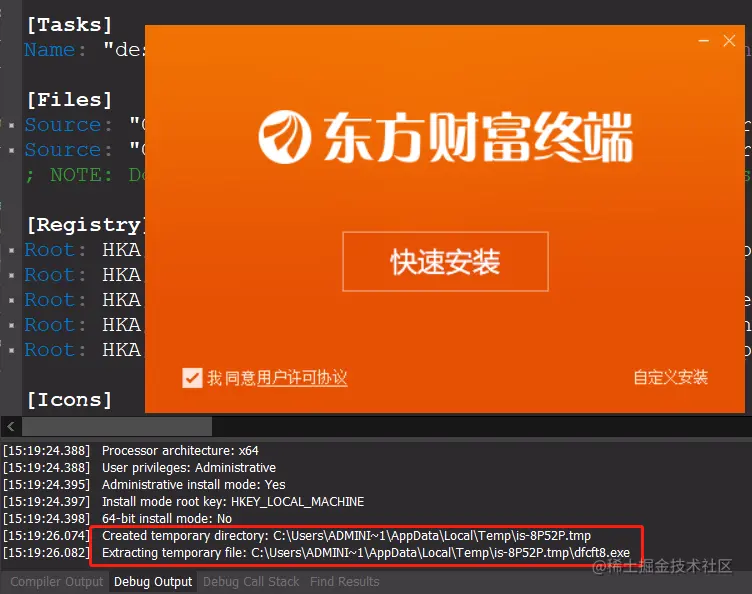Click log line 'User privileges: Administrative'
This screenshot has height=594, width=752.
click(188, 467)
